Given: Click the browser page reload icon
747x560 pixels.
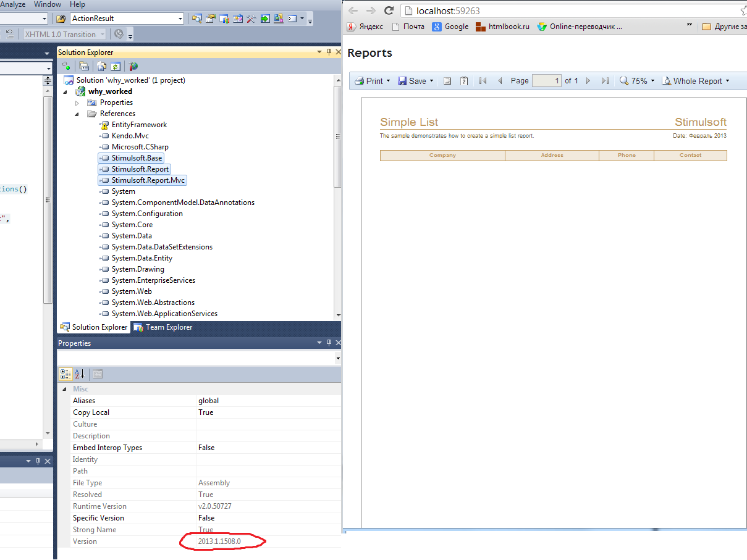Looking at the screenshot, I should coord(389,10).
